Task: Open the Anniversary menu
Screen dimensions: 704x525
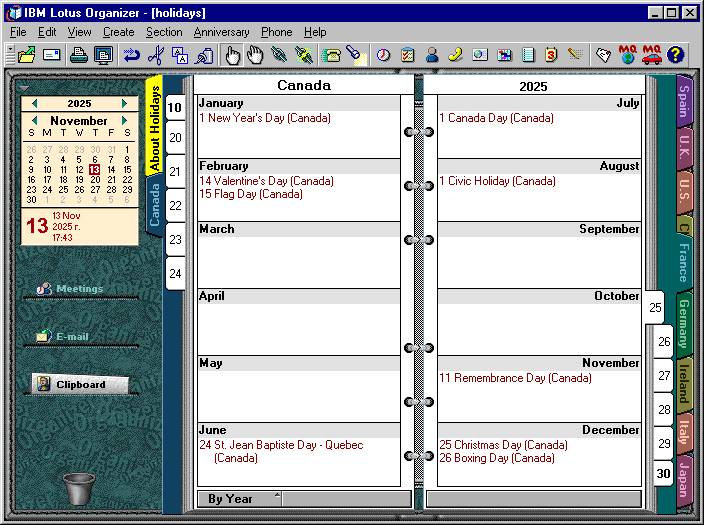Action: (221, 32)
